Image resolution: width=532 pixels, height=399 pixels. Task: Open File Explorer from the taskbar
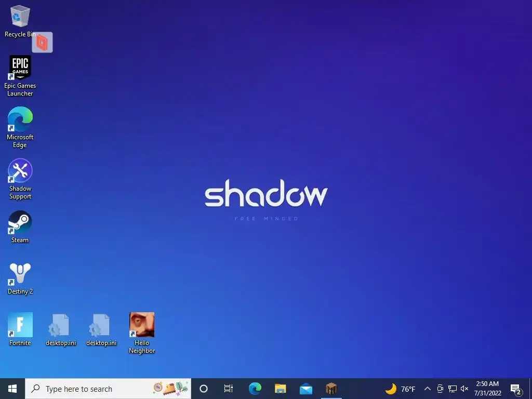pyautogui.click(x=280, y=389)
